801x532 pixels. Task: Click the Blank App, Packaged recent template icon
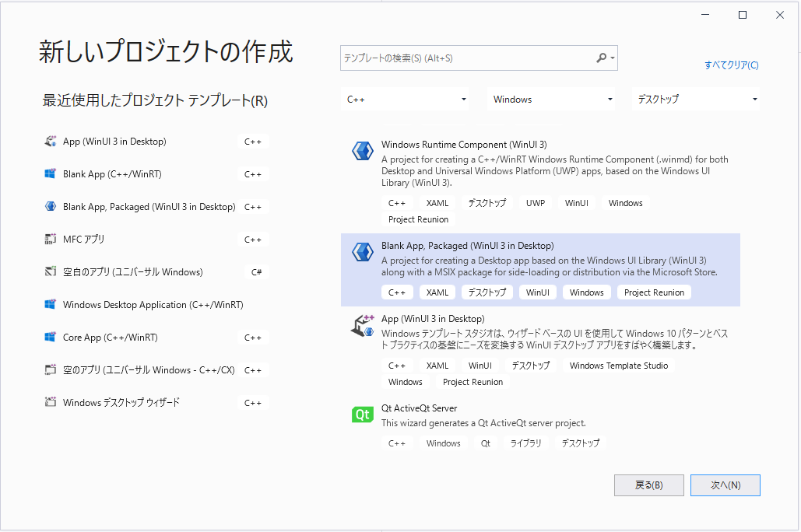pos(50,207)
